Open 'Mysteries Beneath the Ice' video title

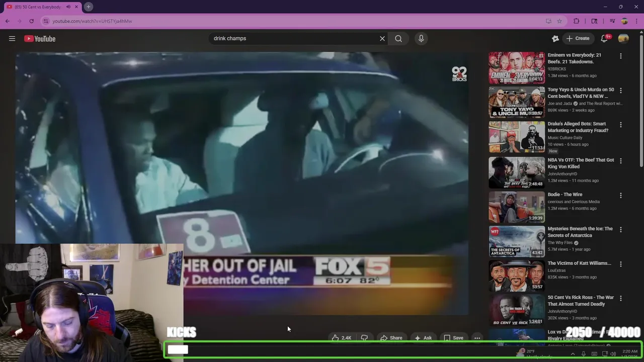pos(580,232)
